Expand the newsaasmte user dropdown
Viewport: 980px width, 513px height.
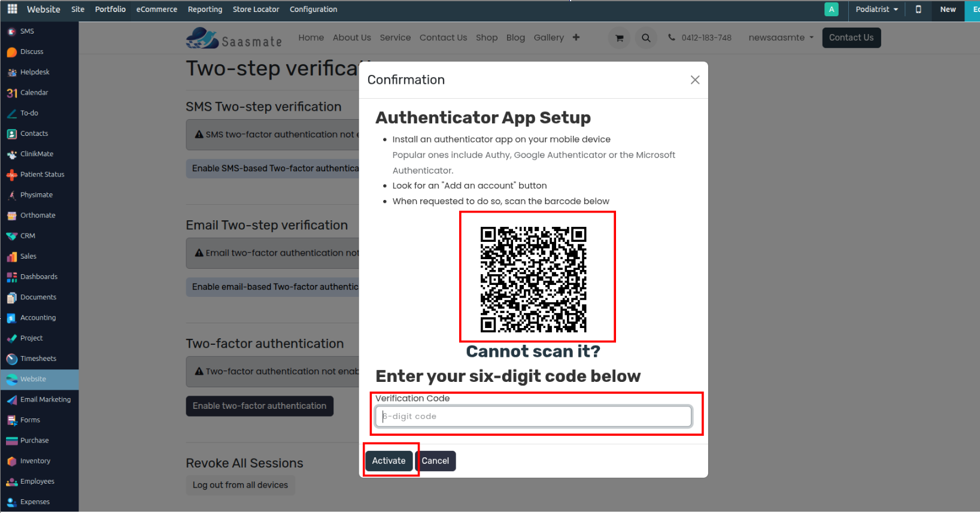tap(781, 38)
